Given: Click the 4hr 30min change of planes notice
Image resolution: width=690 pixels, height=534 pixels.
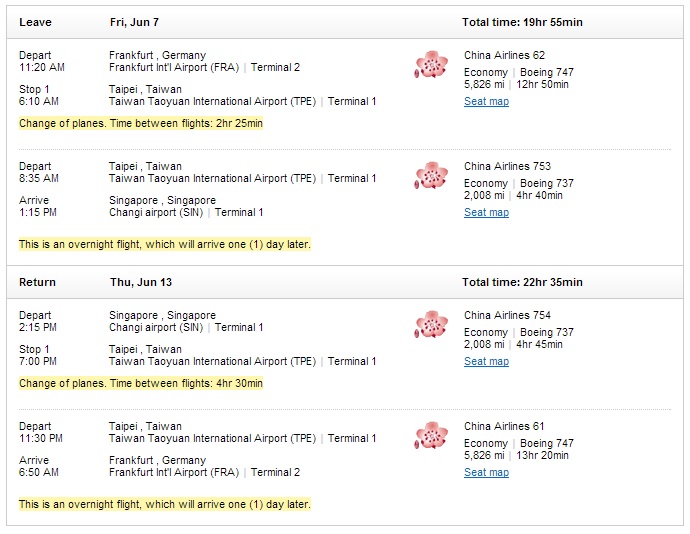Looking at the screenshot, I should [x=141, y=383].
